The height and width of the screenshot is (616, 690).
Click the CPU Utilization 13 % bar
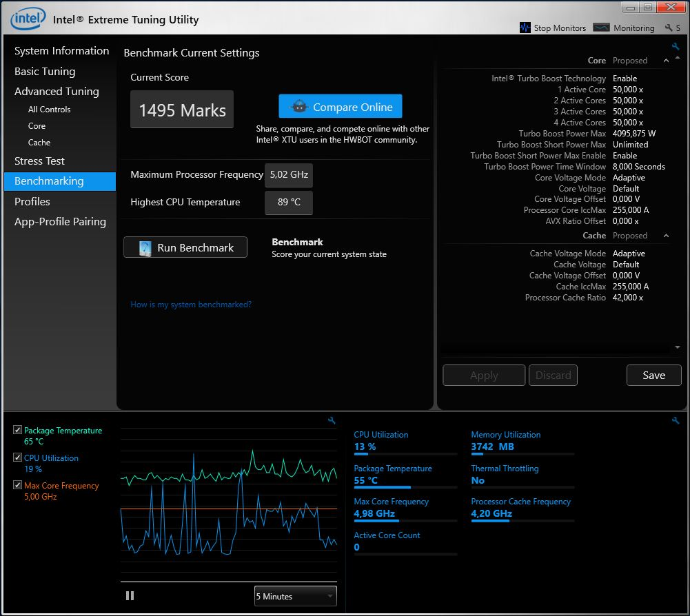click(405, 453)
